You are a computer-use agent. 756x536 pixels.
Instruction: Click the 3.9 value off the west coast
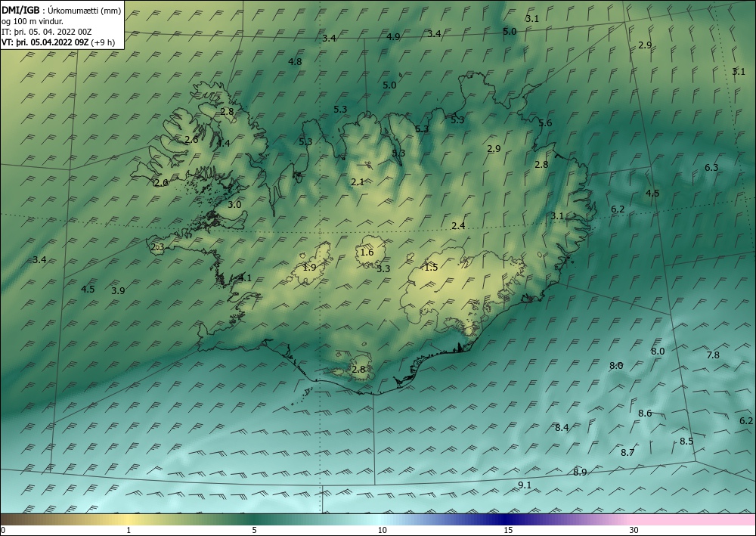tap(118, 290)
